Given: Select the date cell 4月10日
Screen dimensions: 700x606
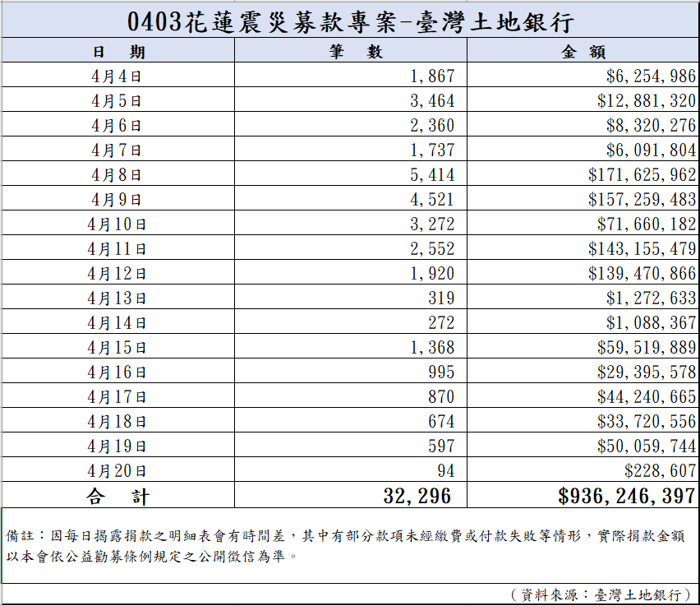Looking at the screenshot, I should (118, 223).
